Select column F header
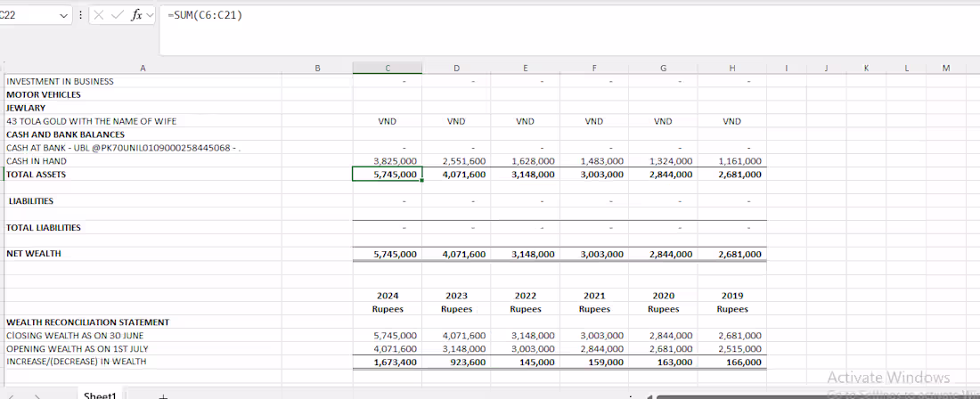This screenshot has width=980, height=399. pyautogui.click(x=593, y=68)
